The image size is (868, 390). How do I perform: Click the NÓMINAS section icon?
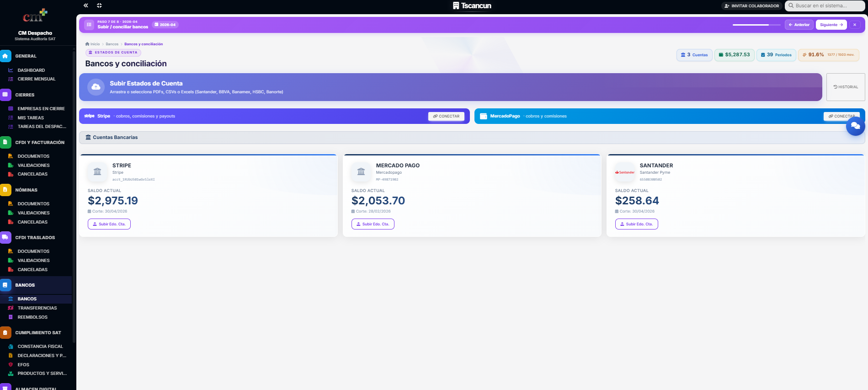coord(5,190)
